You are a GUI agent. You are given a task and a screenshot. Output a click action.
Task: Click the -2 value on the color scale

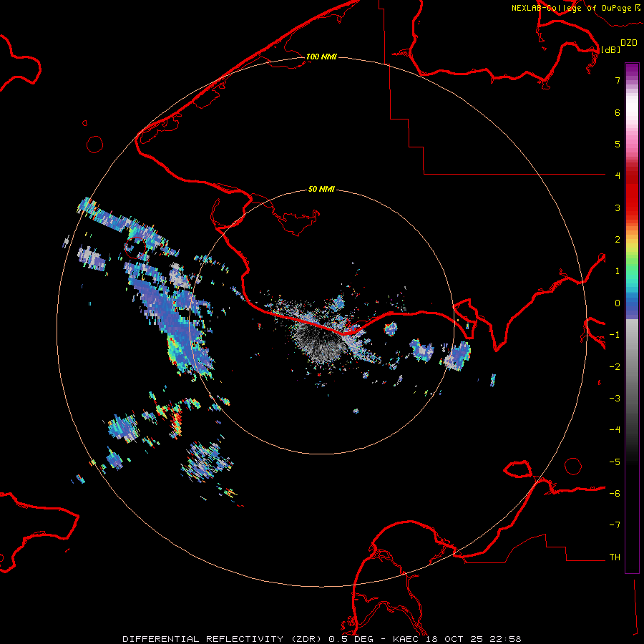click(615, 367)
